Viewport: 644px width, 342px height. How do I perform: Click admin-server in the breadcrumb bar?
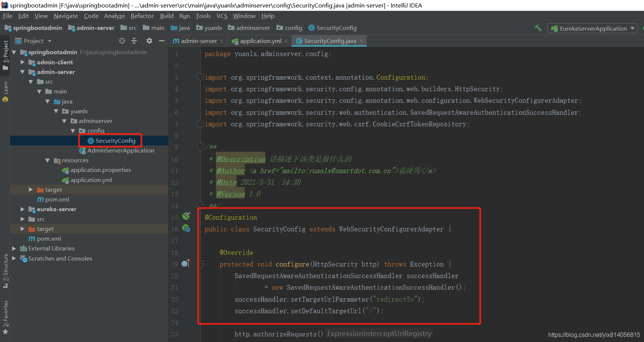click(x=95, y=28)
